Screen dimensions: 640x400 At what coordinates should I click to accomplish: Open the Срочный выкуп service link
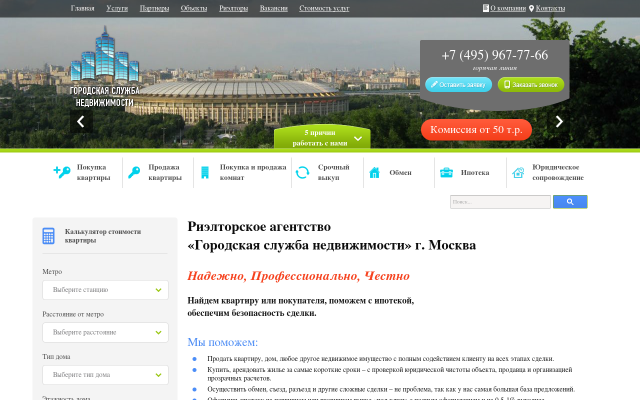(x=333, y=172)
